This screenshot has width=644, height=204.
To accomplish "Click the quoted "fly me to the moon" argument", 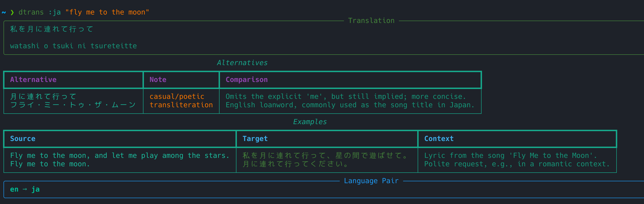I will click(x=107, y=12).
